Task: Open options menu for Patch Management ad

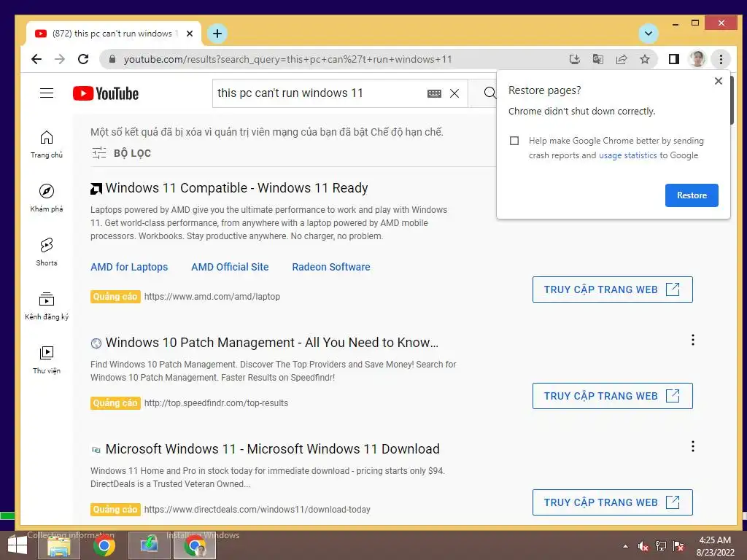Action: 693,340
